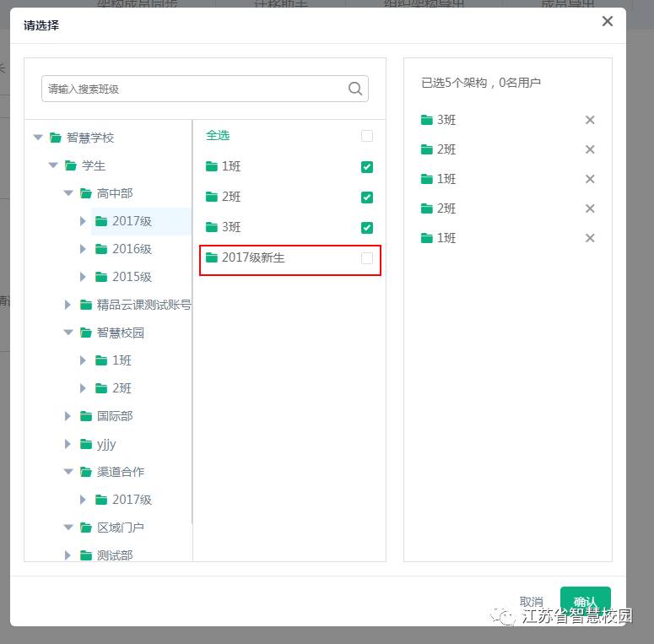The width and height of the screenshot is (654, 644).
Task: Click 2班 label in the middle list
Action: pyautogui.click(x=231, y=197)
